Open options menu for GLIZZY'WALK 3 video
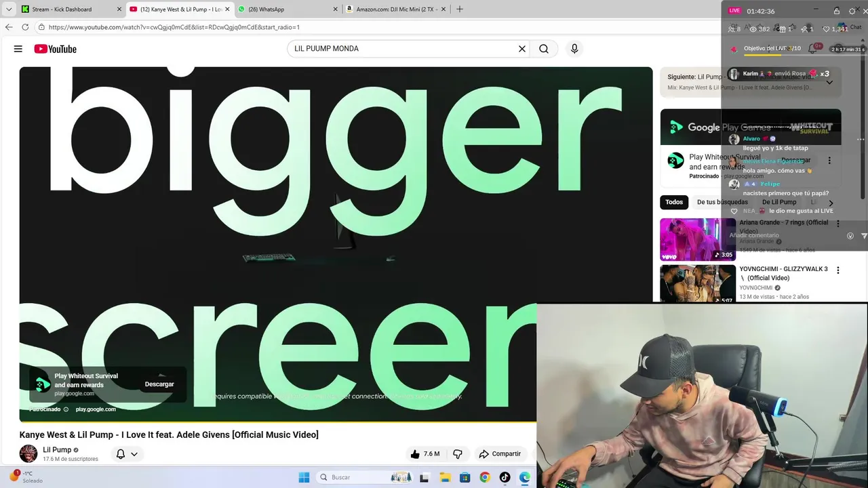 (x=838, y=270)
